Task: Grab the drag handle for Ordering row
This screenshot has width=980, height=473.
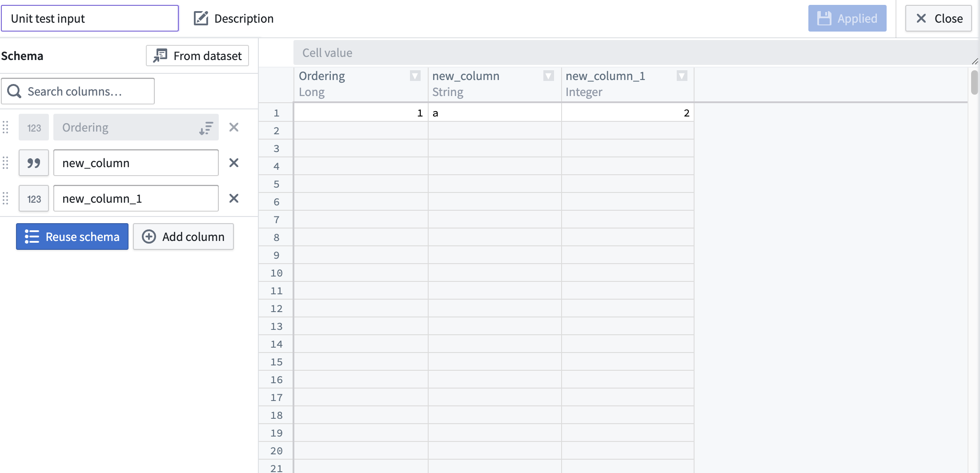Action: (5, 128)
